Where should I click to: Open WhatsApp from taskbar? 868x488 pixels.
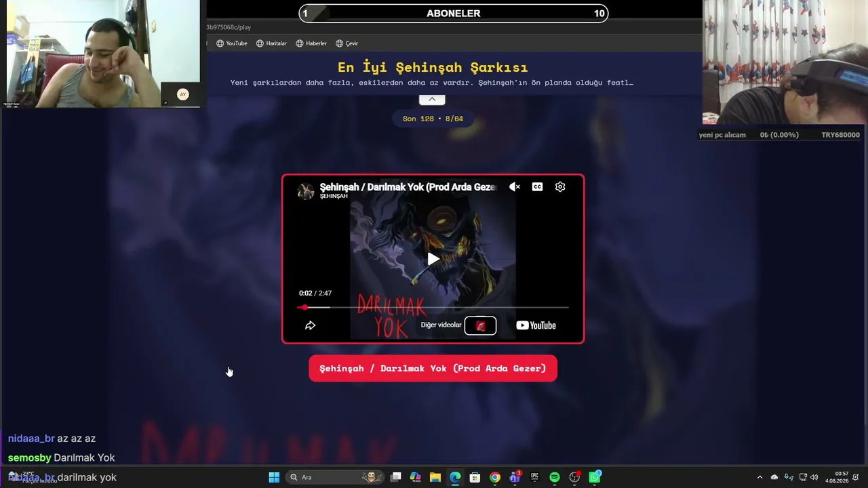tap(595, 477)
